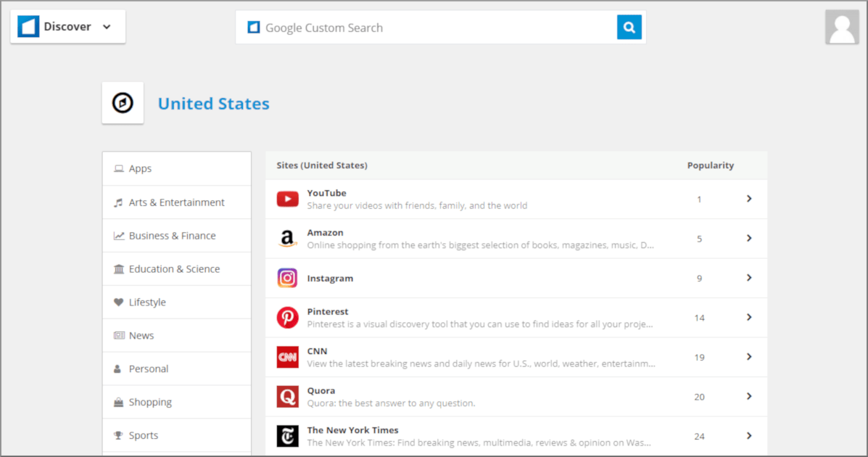Expand the Pinterest row chevron

tap(749, 318)
